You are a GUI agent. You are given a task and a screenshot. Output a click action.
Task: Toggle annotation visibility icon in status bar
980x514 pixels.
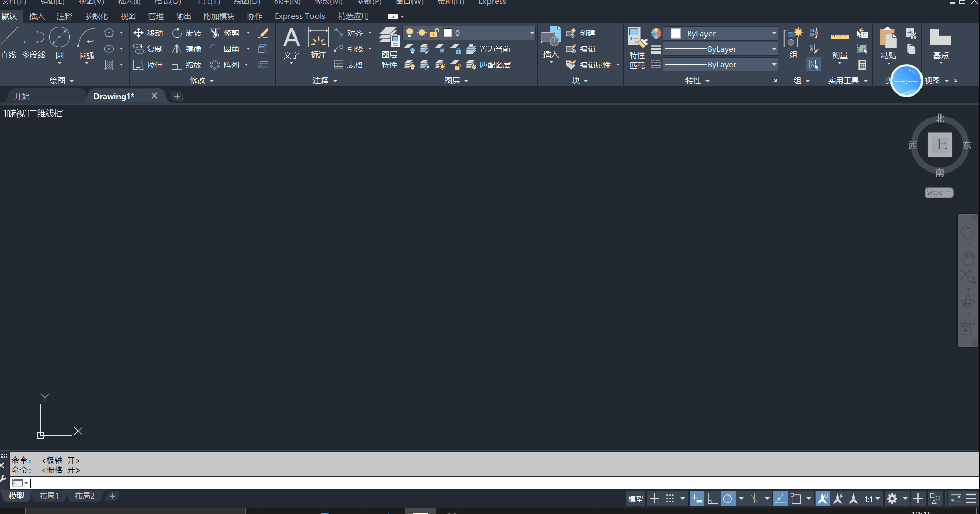822,499
